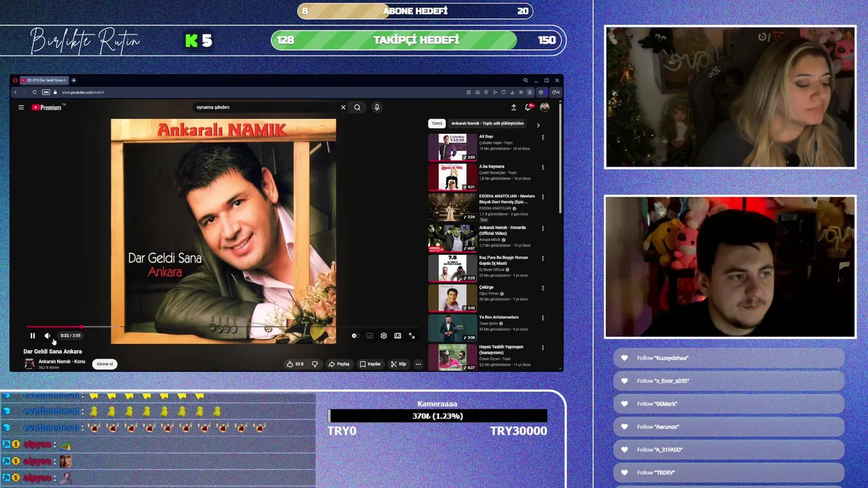Mute the video using the speaker icon

[47, 335]
